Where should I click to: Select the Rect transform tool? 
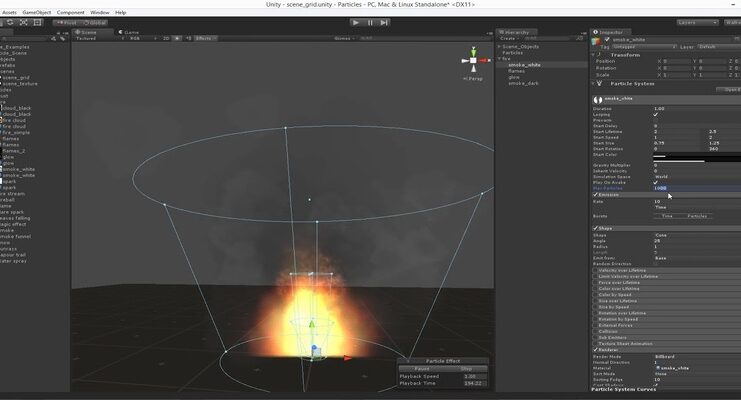[x=37, y=22]
